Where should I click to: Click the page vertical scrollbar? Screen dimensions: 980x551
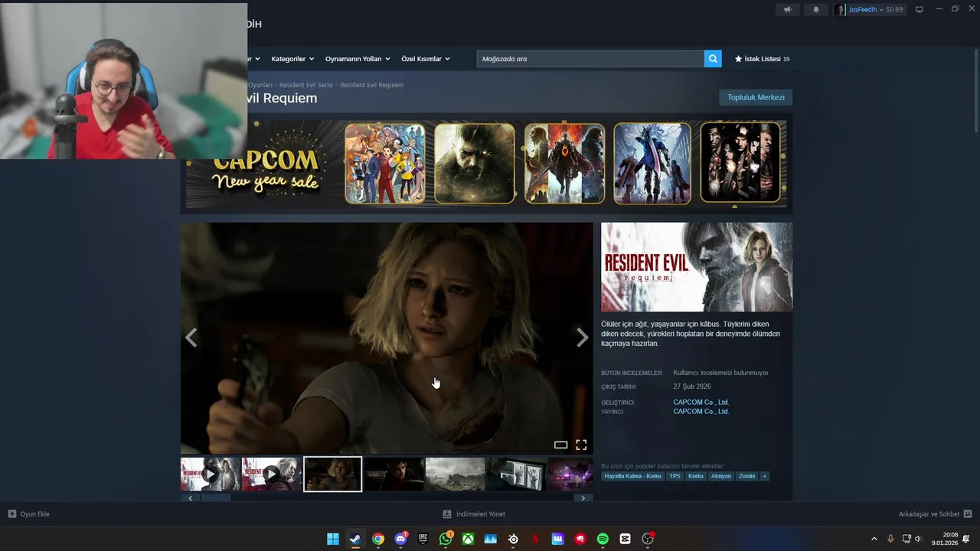click(x=975, y=90)
